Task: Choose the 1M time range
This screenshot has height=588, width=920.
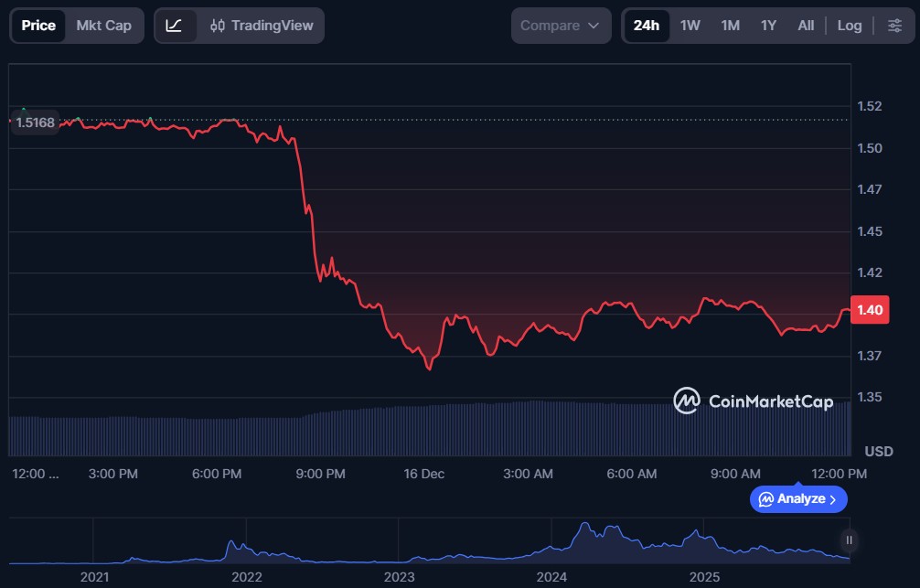Action: point(730,26)
